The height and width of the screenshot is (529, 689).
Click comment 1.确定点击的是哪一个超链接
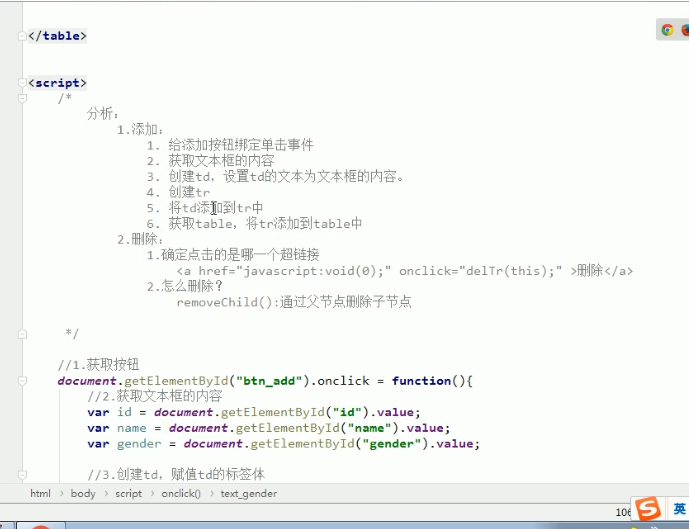233,255
